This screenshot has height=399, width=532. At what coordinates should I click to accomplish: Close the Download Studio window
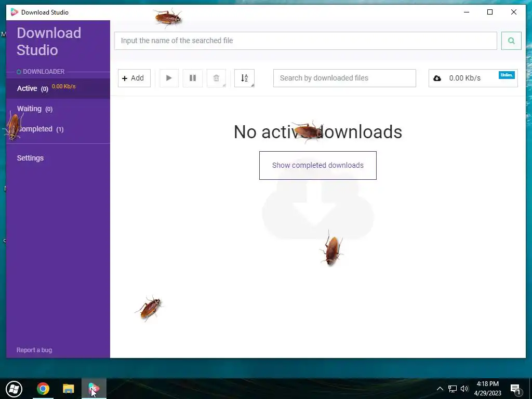coord(514,12)
